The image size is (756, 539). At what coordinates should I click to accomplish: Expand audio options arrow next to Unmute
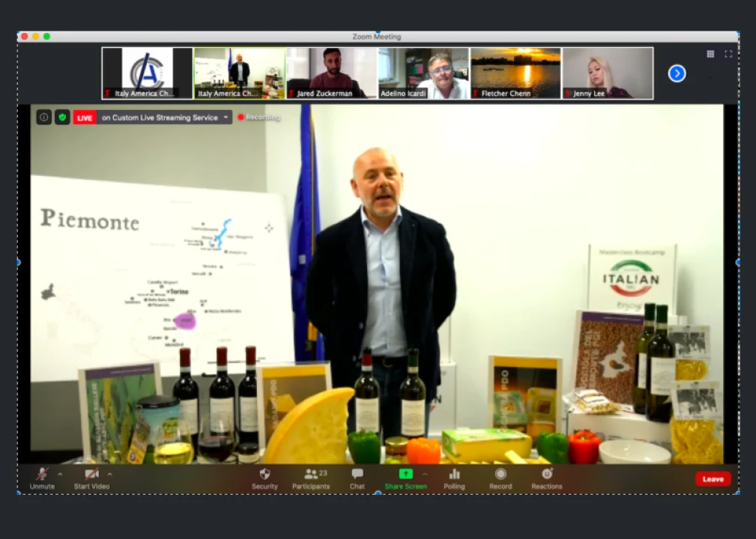click(60, 474)
